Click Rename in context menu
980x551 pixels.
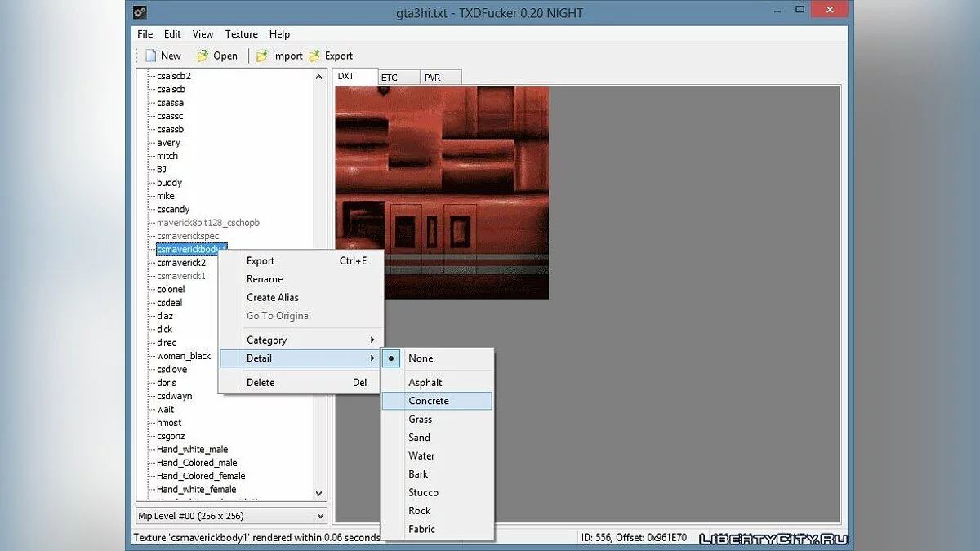(265, 279)
